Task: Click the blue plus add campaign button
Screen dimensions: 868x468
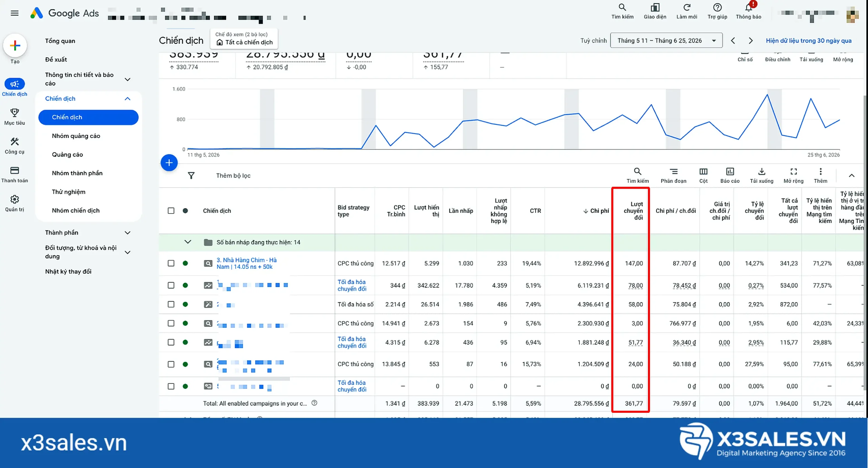Action: [169, 163]
